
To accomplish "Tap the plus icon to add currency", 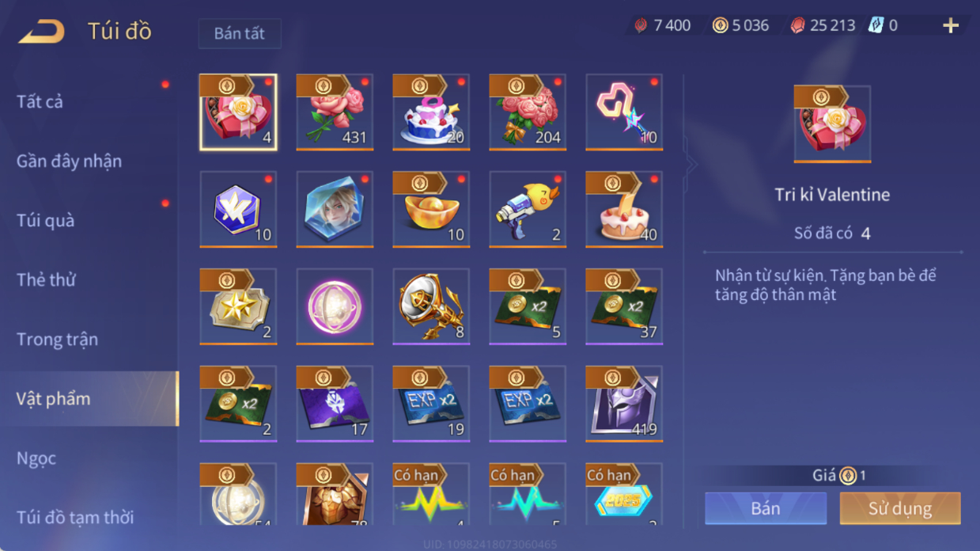I will coord(951,25).
